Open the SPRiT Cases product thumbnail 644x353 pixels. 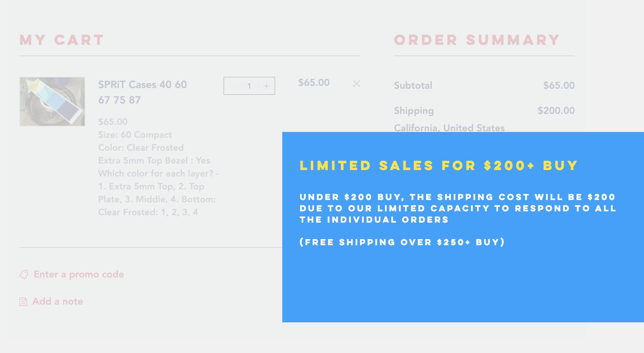click(52, 102)
